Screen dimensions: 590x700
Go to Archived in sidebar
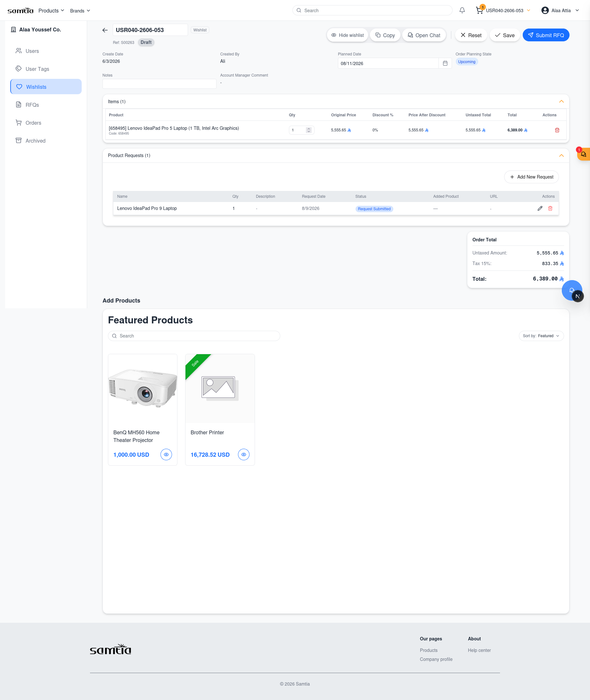46,141
